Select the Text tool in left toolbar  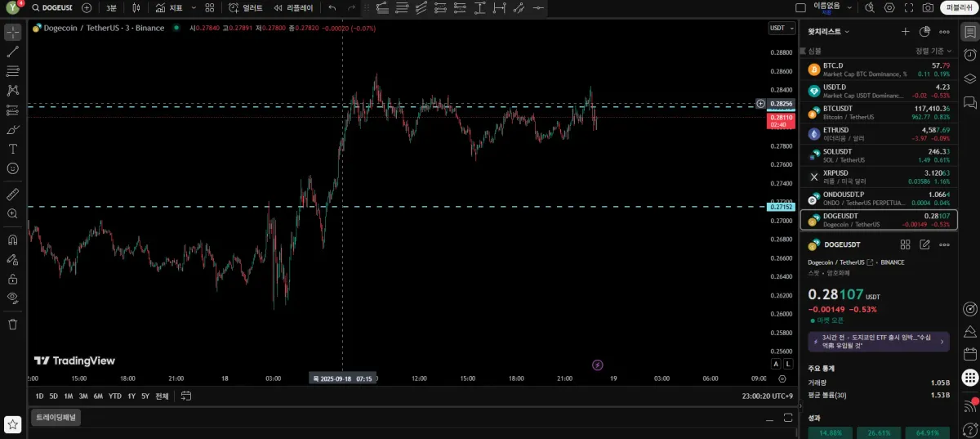point(12,149)
